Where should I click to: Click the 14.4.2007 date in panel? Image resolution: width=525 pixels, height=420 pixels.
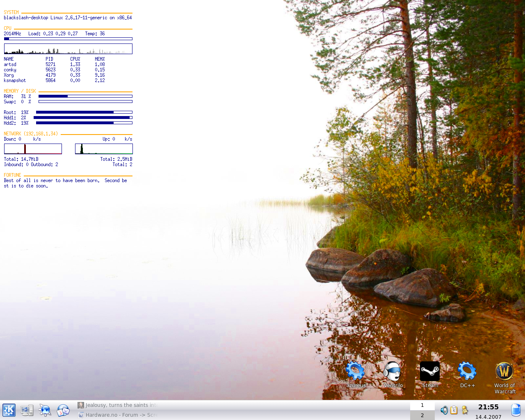pos(488,417)
